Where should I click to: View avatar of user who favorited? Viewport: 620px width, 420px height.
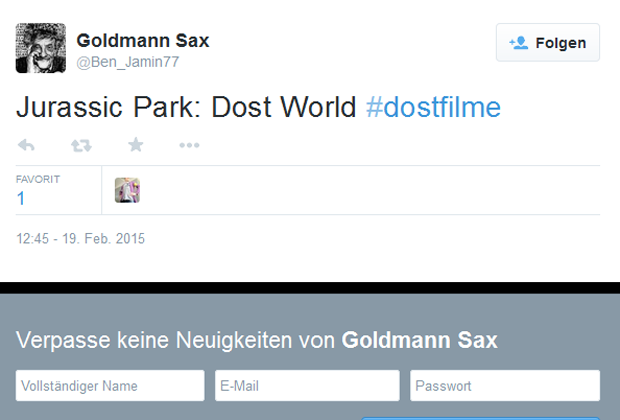pos(127,190)
